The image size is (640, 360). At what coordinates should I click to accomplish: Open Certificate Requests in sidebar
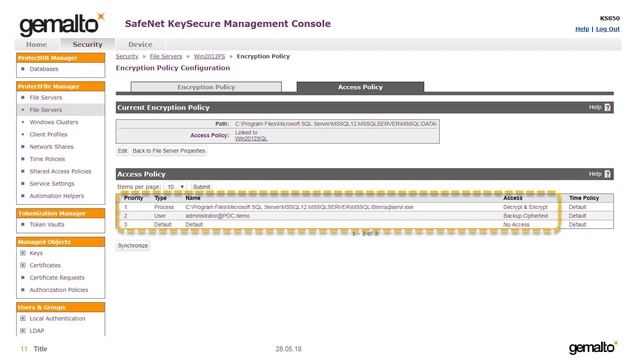click(57, 278)
